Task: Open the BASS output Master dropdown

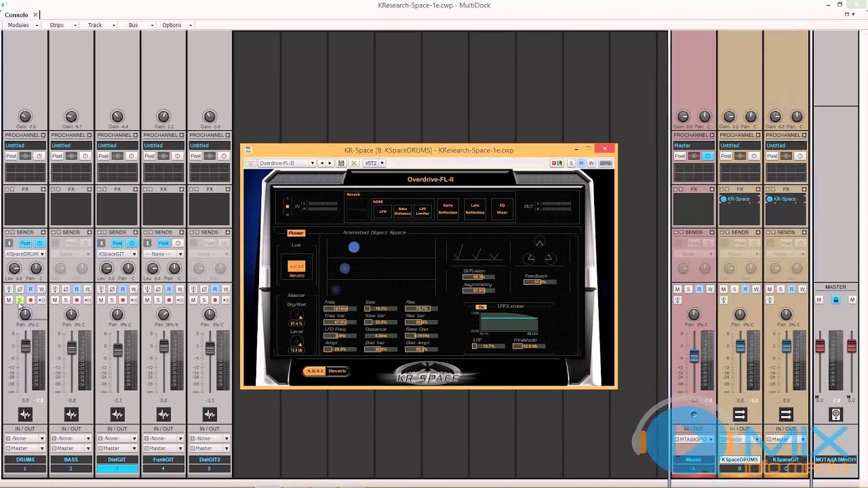Action: point(71,448)
